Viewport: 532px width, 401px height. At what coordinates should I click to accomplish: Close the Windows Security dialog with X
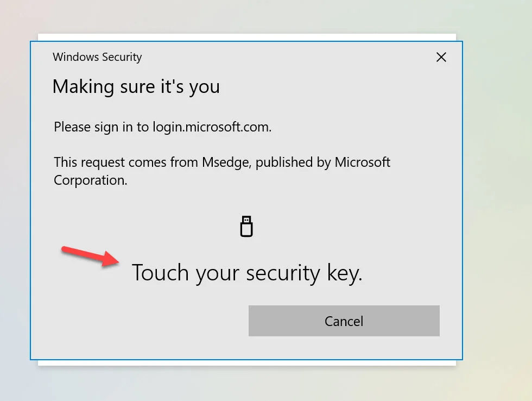(x=441, y=57)
